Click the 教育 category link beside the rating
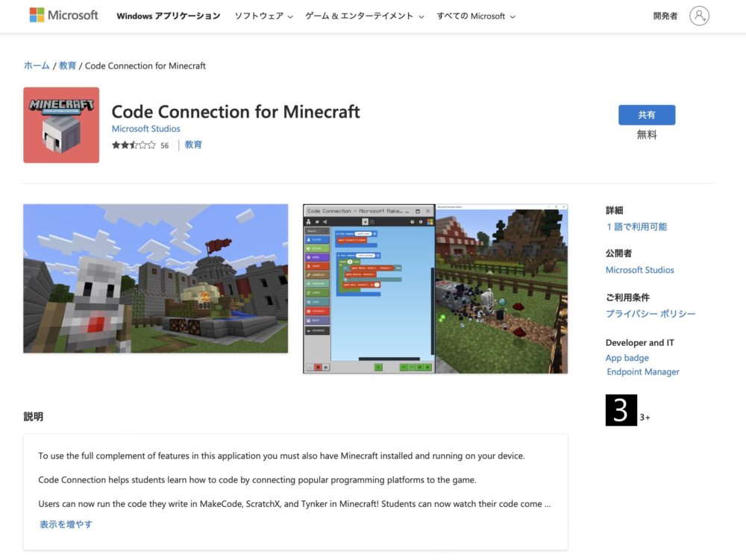Viewport: 746px width, 560px height. [192, 144]
